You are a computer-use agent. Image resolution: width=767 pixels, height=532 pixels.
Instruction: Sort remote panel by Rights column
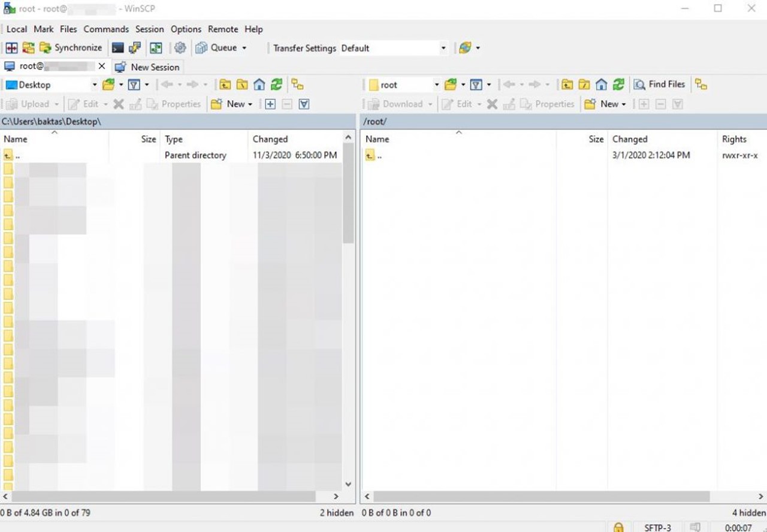742,139
